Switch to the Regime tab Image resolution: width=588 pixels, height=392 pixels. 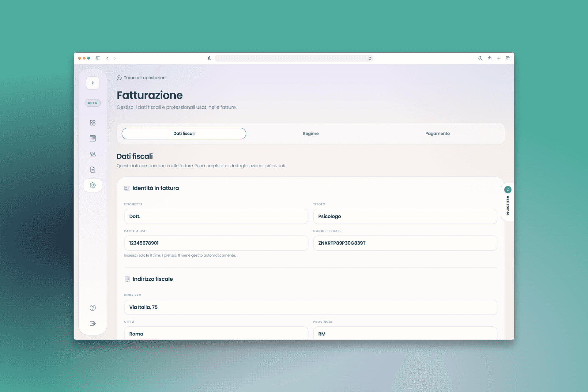click(311, 134)
